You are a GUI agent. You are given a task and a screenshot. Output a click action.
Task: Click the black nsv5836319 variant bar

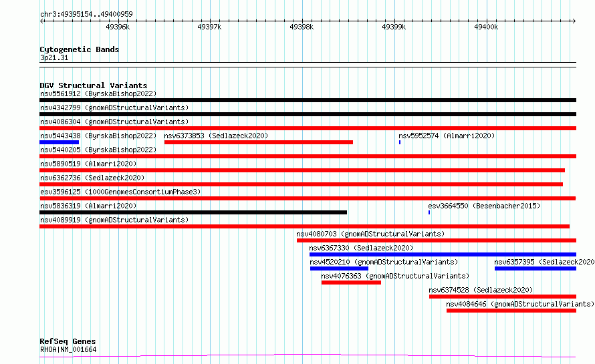click(x=193, y=212)
